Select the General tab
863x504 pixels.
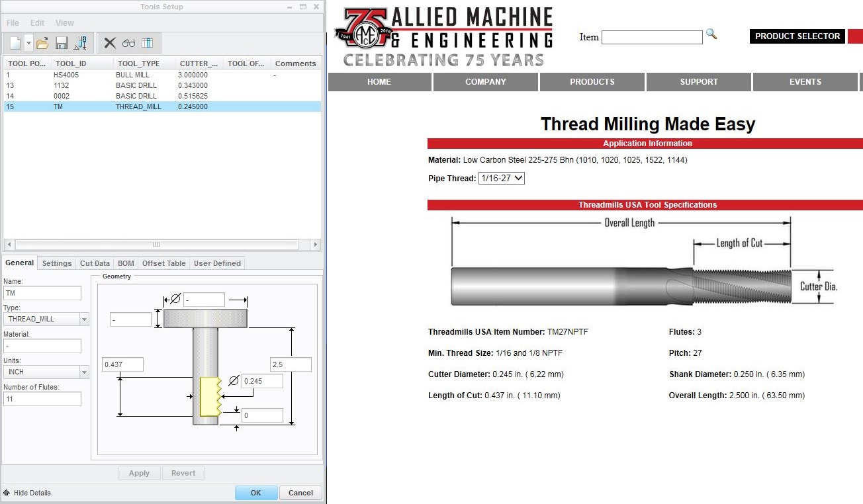click(x=19, y=263)
